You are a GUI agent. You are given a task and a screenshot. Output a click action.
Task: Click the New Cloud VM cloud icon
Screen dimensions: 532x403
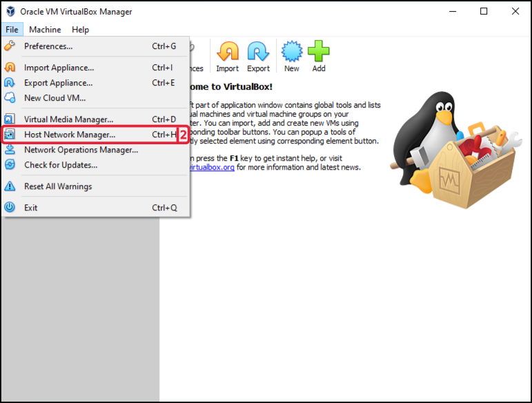(x=10, y=97)
